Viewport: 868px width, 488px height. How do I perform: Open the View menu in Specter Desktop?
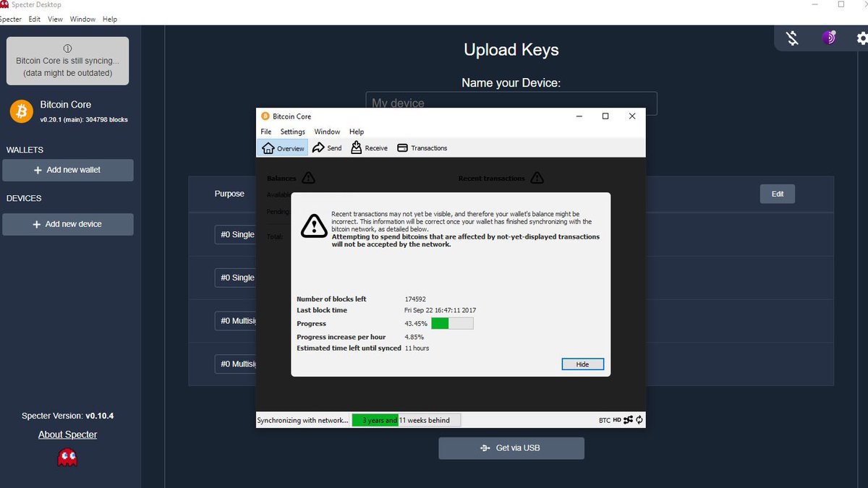coord(56,19)
